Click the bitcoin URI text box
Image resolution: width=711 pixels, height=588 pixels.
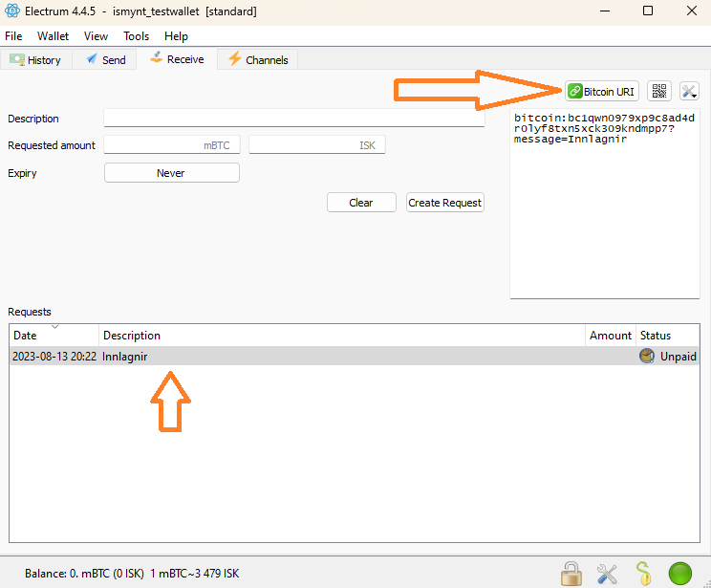pyautogui.click(x=605, y=204)
